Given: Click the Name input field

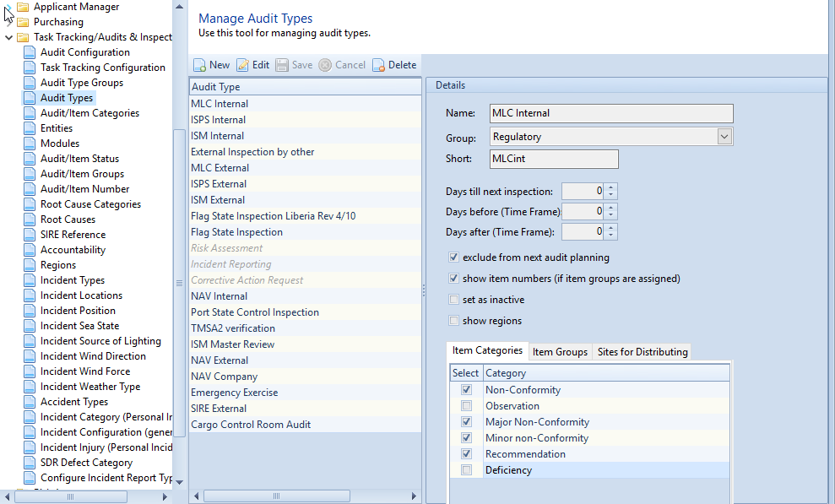Looking at the screenshot, I should [x=611, y=113].
